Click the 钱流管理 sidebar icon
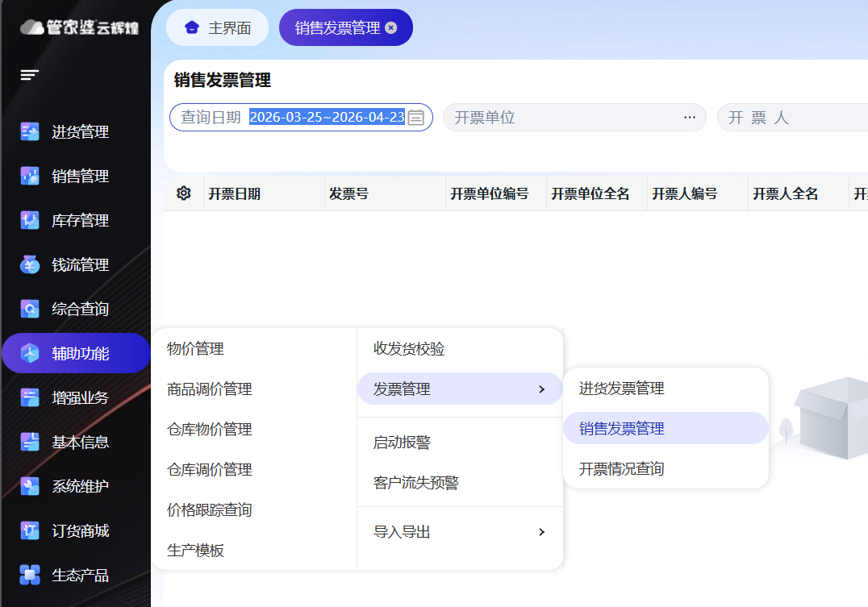This screenshot has height=607, width=868. 30,264
